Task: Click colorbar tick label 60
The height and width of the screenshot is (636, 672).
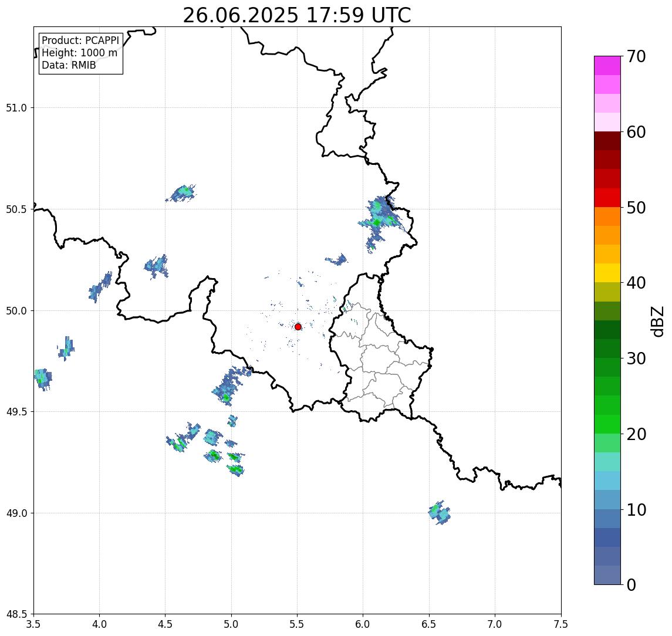Action: (636, 132)
